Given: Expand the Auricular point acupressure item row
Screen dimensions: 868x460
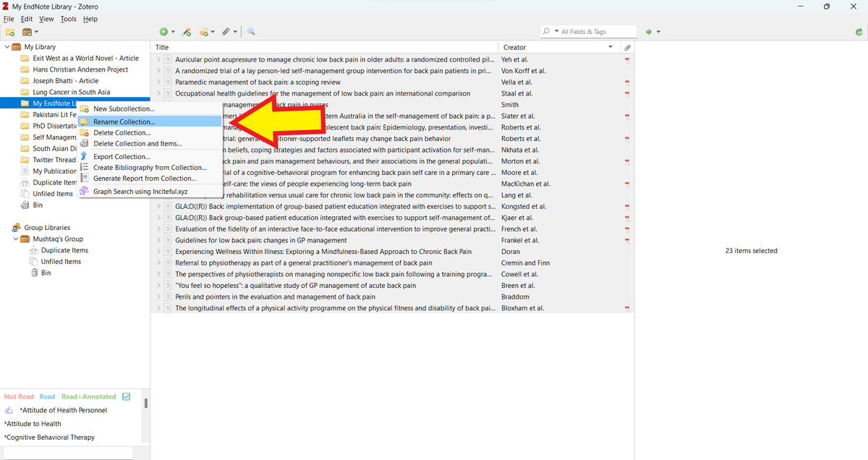Looking at the screenshot, I should tap(158, 59).
